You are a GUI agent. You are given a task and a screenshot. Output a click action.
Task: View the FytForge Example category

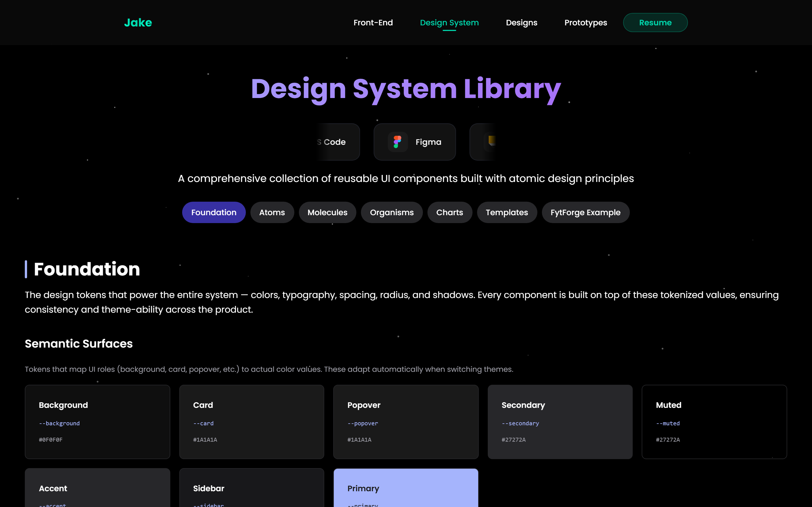585,212
